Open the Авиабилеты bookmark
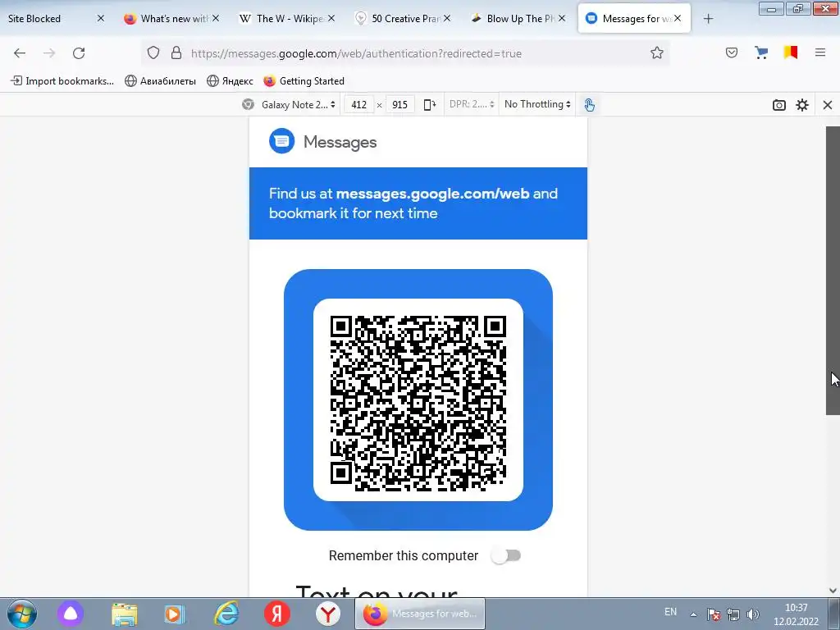The width and height of the screenshot is (840, 630). 160,81
